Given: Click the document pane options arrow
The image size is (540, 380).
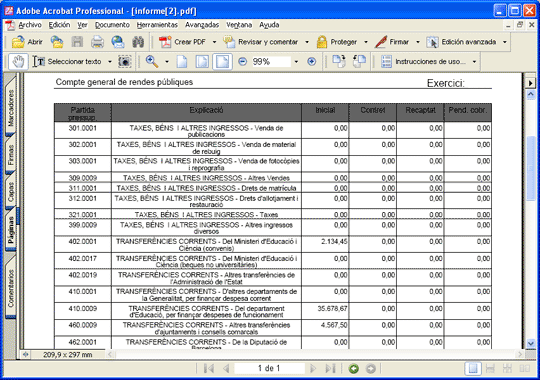Looking at the screenshot, I should click(531, 83).
